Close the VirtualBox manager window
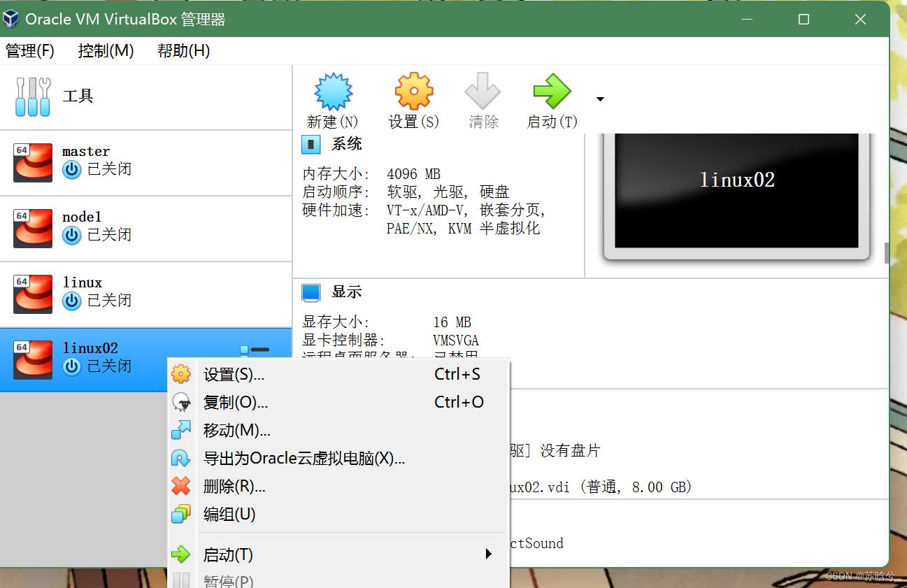This screenshot has width=907, height=588. pyautogui.click(x=860, y=20)
